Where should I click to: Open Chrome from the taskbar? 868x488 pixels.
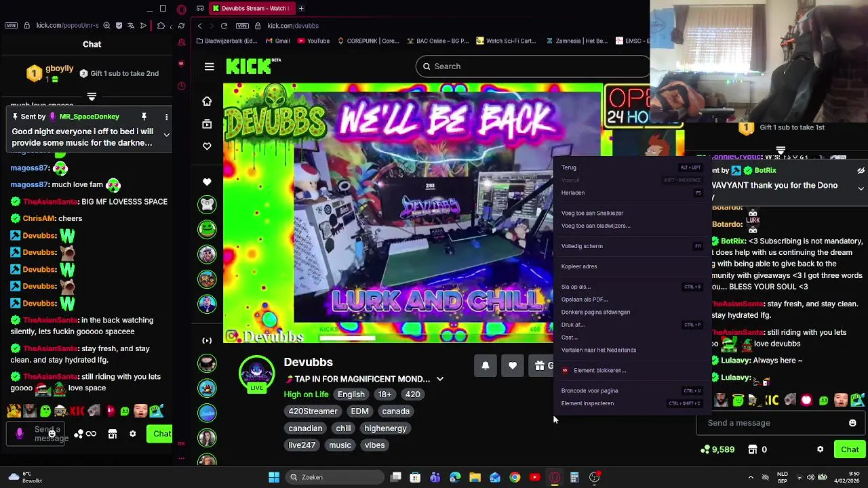[515, 477]
